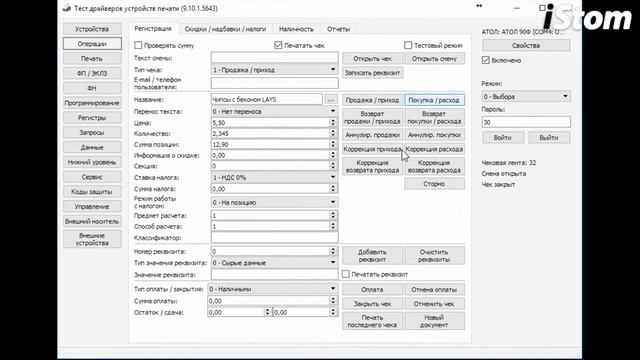Adjust the Цена spinner arrows
The image size is (640, 360).
click(333, 122)
